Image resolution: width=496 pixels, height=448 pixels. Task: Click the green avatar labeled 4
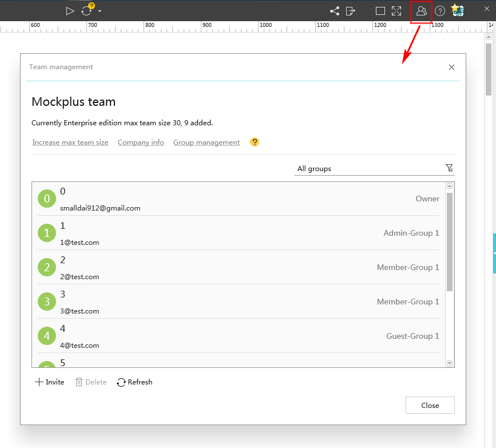coord(47,336)
